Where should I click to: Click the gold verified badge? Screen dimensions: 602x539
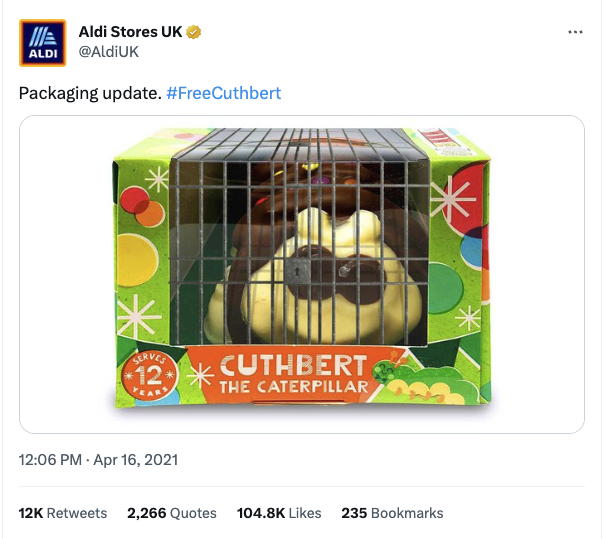[194, 32]
